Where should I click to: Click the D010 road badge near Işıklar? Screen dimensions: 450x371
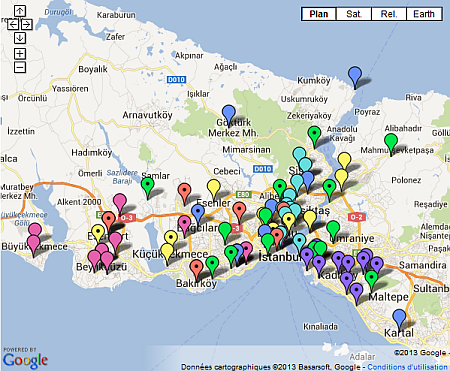(176, 79)
